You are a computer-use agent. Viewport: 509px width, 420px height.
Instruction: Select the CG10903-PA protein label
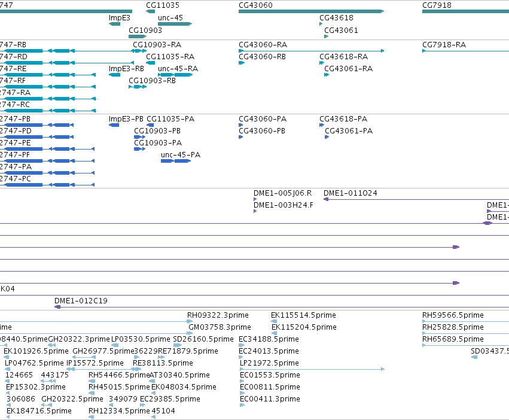pos(158,143)
